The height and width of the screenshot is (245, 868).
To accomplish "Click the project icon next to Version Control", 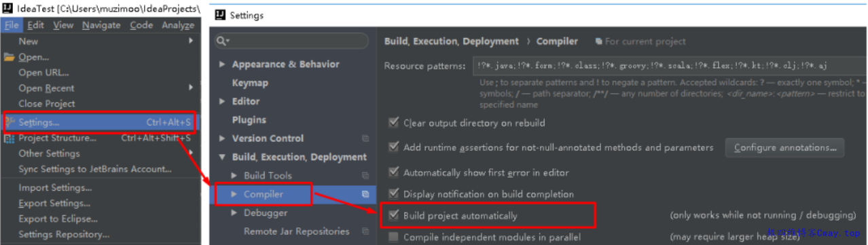I will 365,138.
